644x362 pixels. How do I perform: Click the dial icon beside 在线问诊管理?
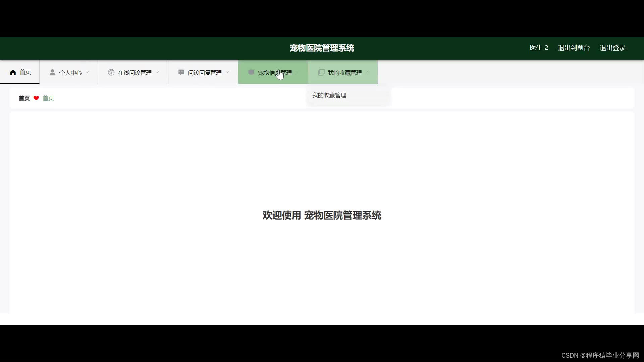tap(111, 72)
